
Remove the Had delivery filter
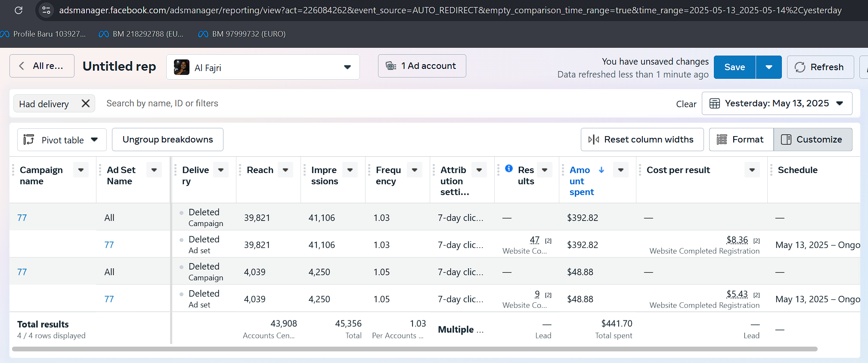[86, 103]
